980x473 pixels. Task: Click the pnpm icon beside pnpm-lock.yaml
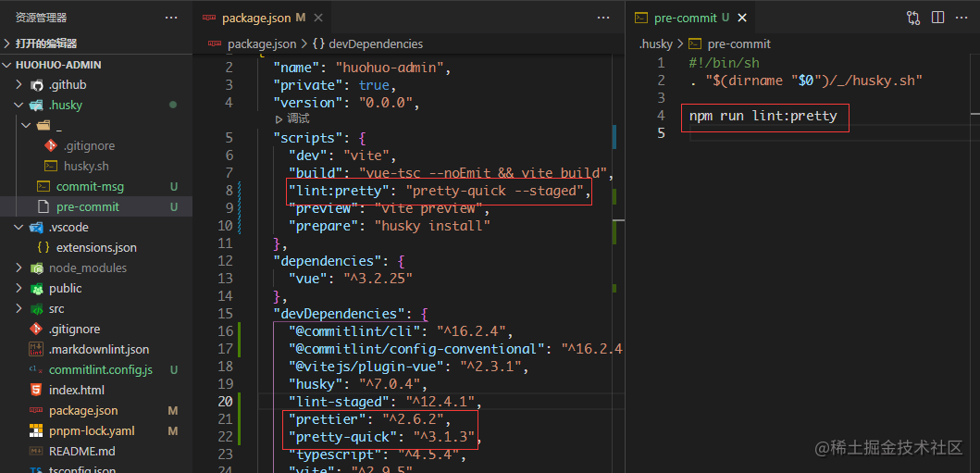pyautogui.click(x=37, y=431)
